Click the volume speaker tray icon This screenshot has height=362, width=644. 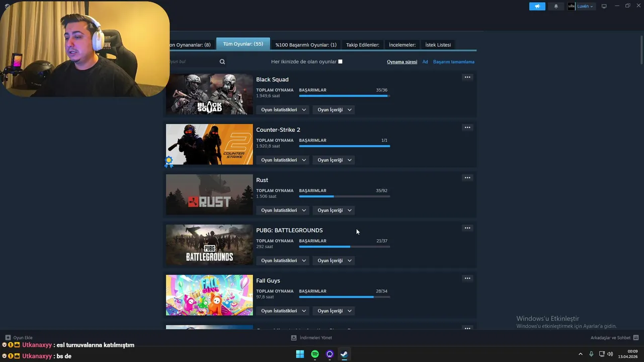pos(610,354)
